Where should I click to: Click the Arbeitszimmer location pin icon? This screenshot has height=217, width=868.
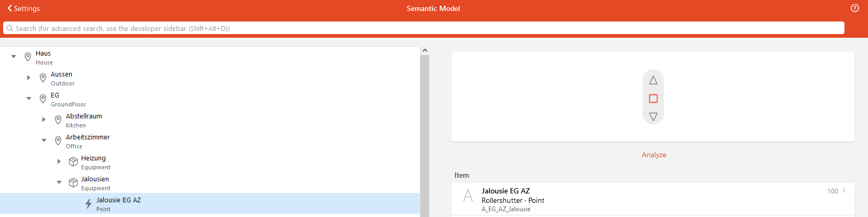click(x=58, y=140)
